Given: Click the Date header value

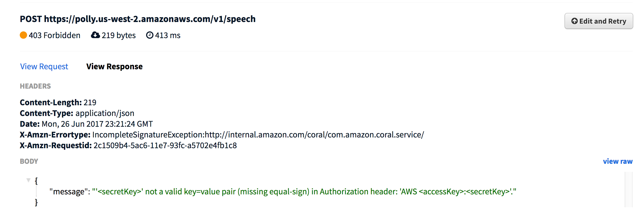Looking at the screenshot, I should coord(97,124).
